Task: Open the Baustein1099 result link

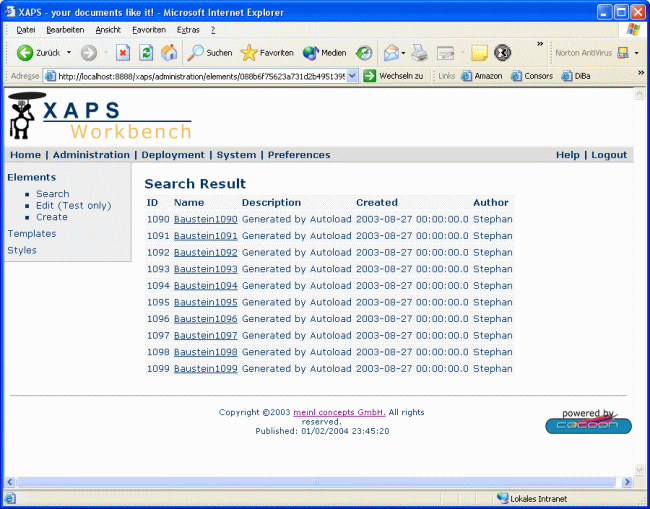Action: pyautogui.click(x=206, y=368)
